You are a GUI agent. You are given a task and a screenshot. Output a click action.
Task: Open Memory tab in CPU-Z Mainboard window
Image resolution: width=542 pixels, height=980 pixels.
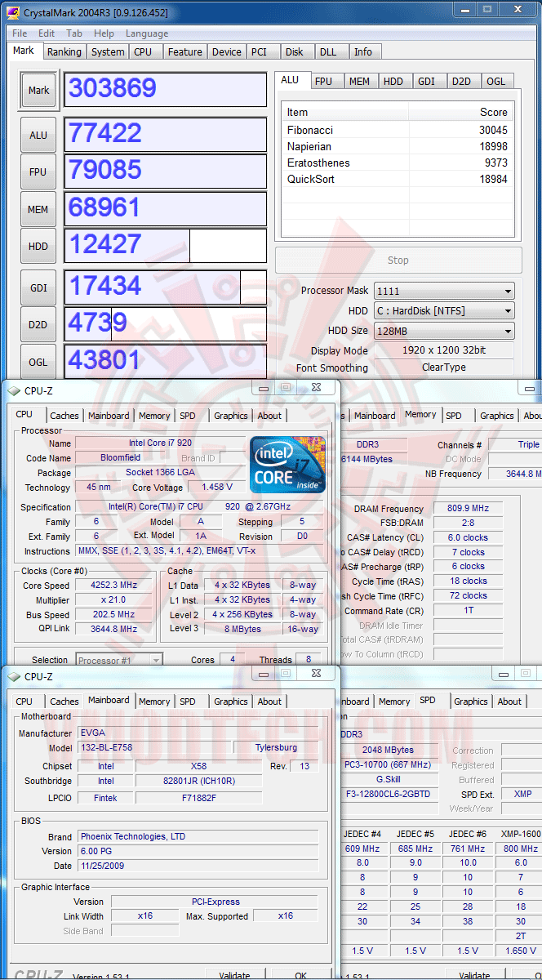[154, 702]
